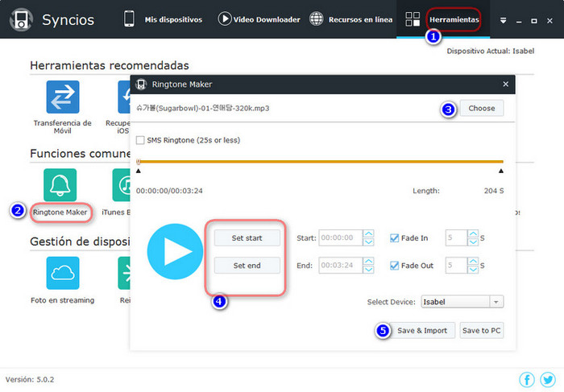Screen dimensions: 564x392
Task: Click the left start marker triangle
Action: coord(139,171)
